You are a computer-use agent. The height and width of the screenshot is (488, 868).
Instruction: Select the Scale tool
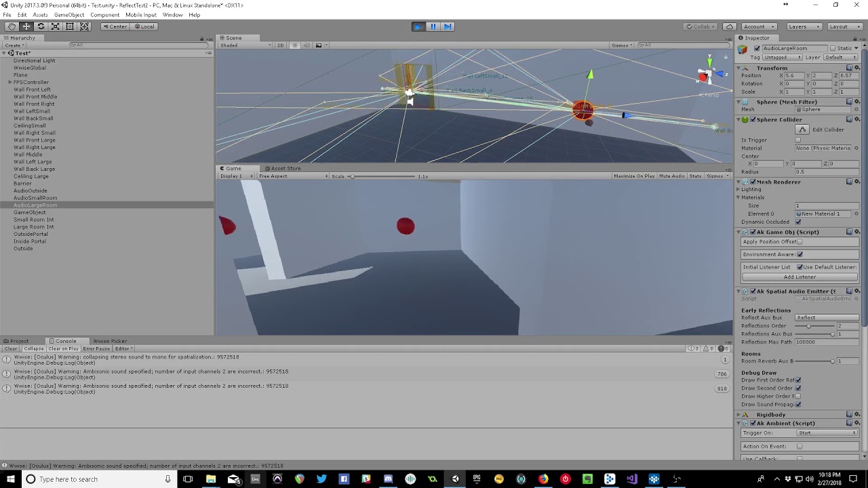point(56,26)
